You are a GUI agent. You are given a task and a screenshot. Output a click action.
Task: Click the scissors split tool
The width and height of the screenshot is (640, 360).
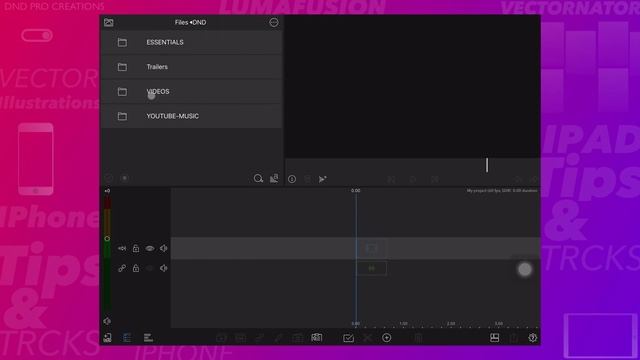click(x=368, y=338)
